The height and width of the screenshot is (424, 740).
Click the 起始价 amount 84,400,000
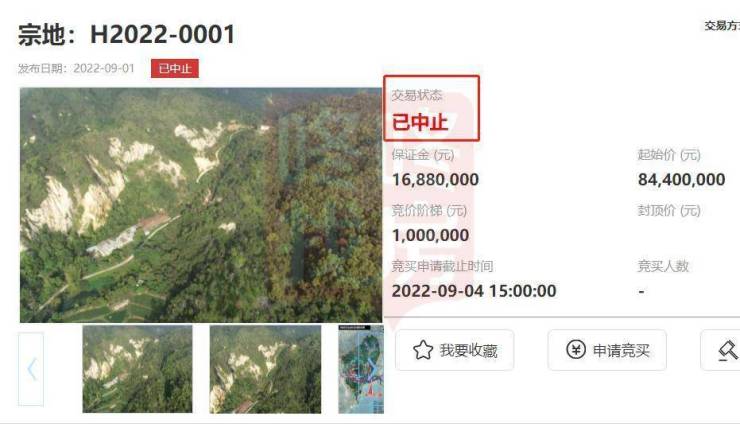(x=681, y=179)
